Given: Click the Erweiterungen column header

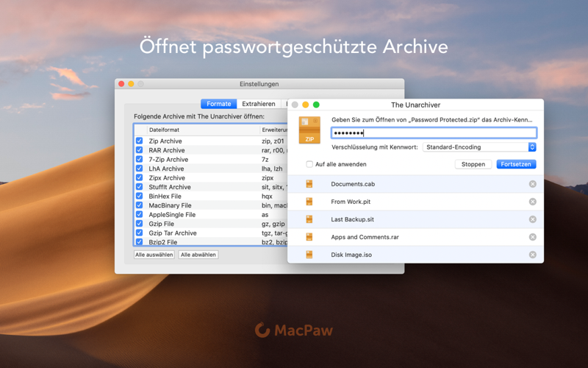Looking at the screenshot, I should coord(274,130).
